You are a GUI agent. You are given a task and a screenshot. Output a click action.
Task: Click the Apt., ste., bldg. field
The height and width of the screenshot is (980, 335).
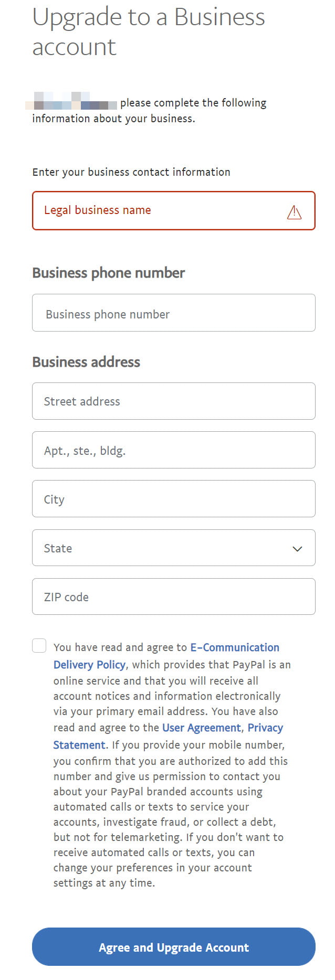click(173, 450)
